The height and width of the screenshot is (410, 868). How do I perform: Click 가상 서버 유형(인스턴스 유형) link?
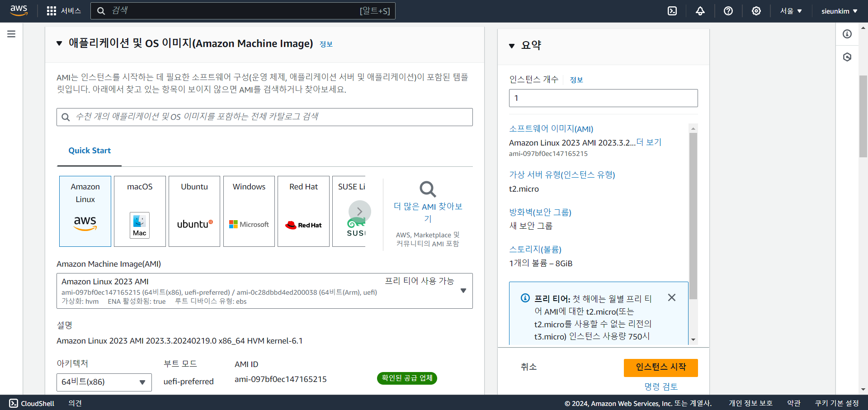pyautogui.click(x=562, y=175)
